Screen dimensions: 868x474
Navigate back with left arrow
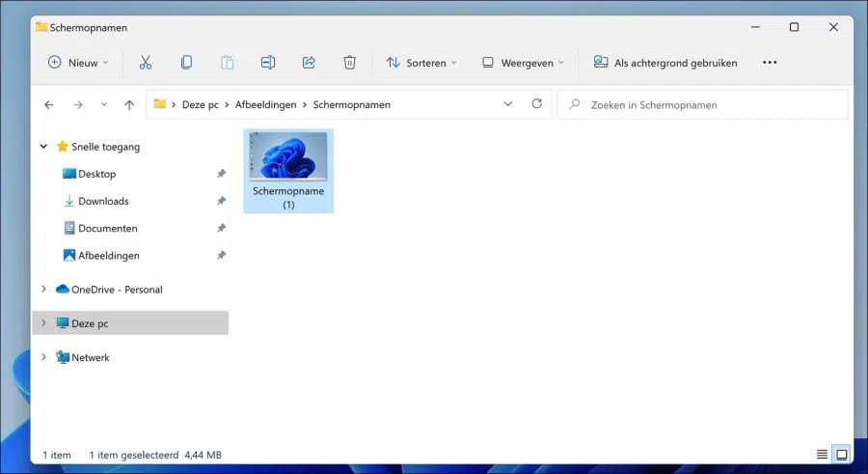(49, 105)
